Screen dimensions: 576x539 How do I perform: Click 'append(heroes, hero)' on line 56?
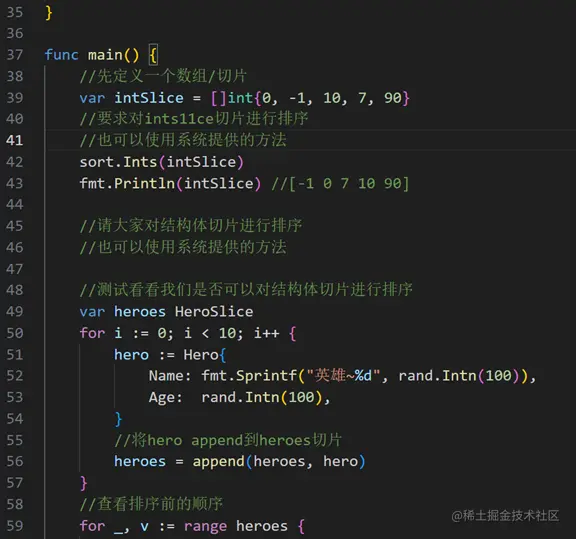pyautogui.click(x=279, y=461)
